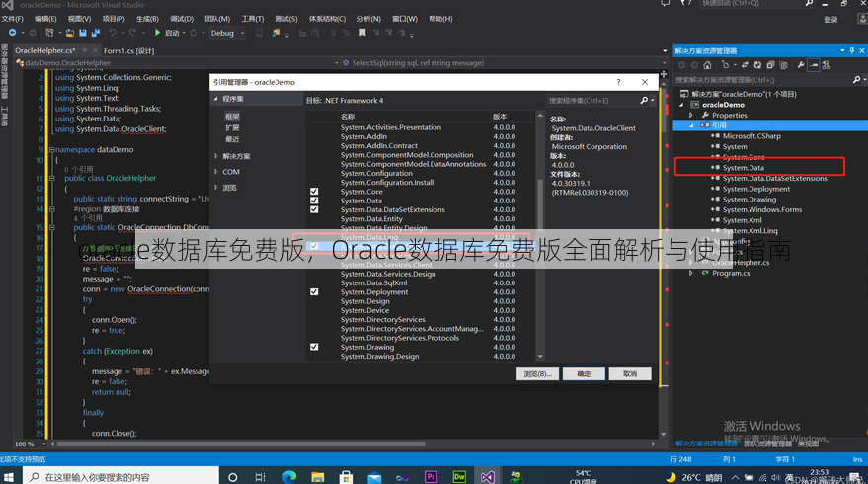This screenshot has height=484, width=868.
Task: Click the assembly list vertical scrollbar thumb
Action: pyautogui.click(x=540, y=203)
